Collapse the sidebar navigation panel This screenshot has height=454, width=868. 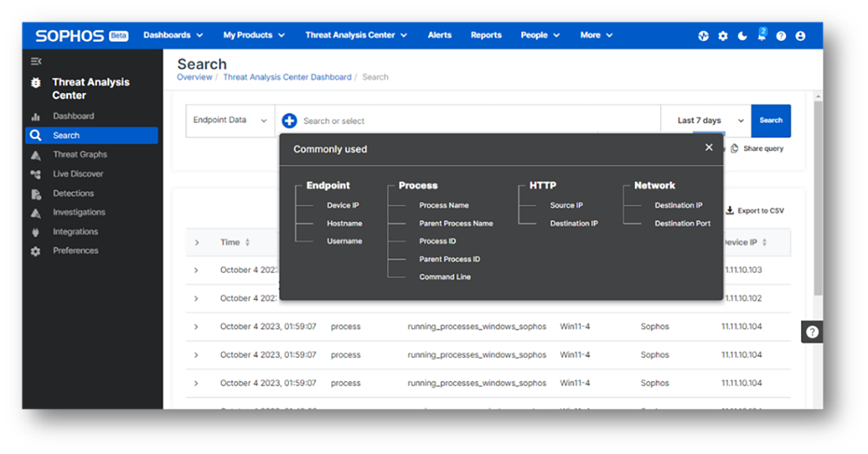click(x=36, y=61)
